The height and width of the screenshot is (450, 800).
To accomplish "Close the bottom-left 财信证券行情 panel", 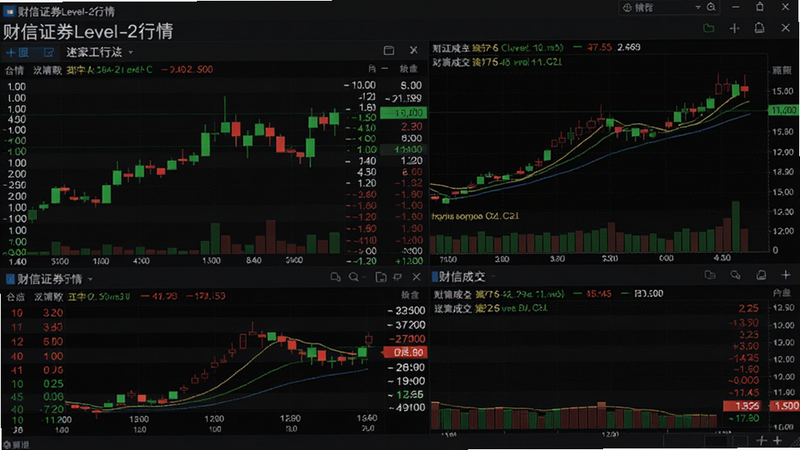I will 416,277.
